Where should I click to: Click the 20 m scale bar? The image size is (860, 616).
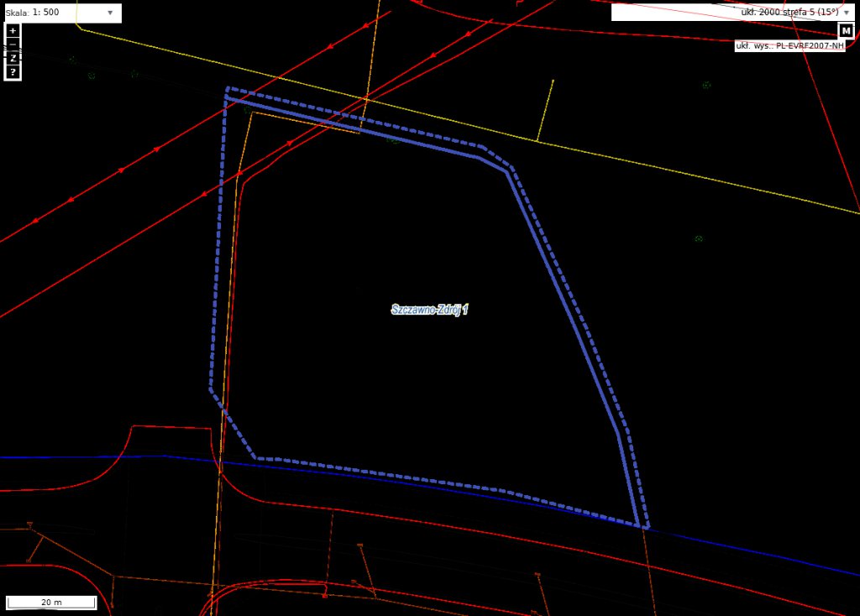coord(51,603)
